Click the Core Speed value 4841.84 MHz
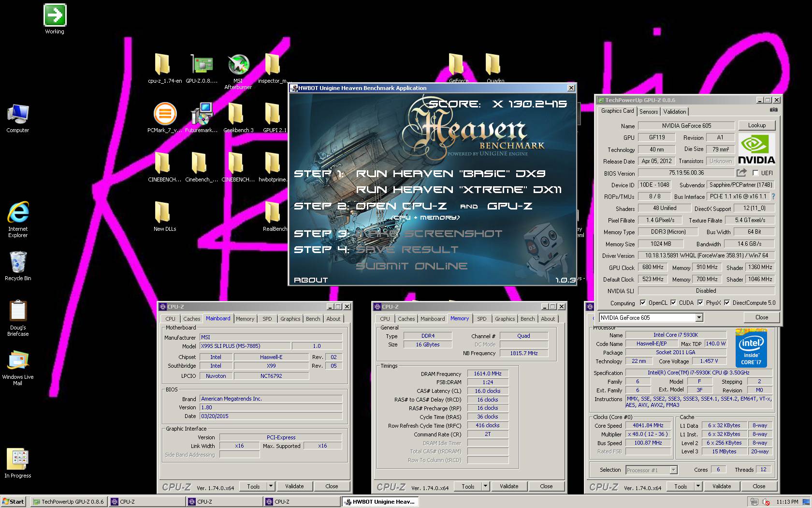This screenshot has width=812, height=508. [x=648, y=425]
